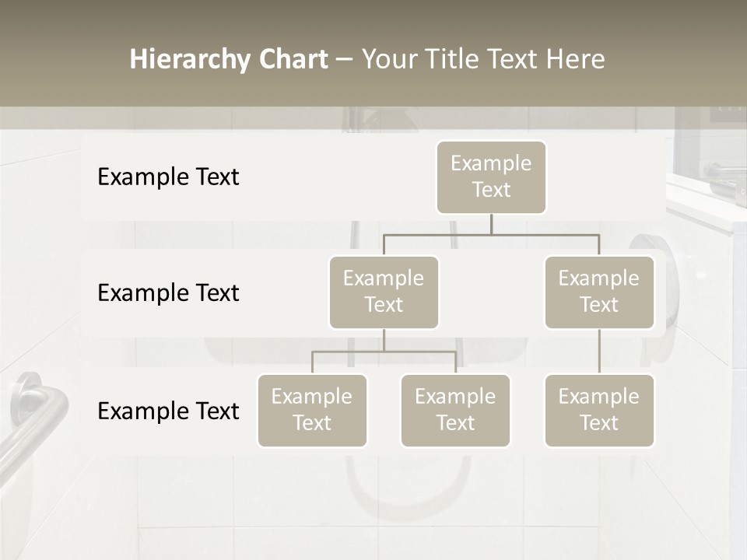This screenshot has width=747, height=560.
Task: Click the right box in second hierarchy level
Action: 599,292
